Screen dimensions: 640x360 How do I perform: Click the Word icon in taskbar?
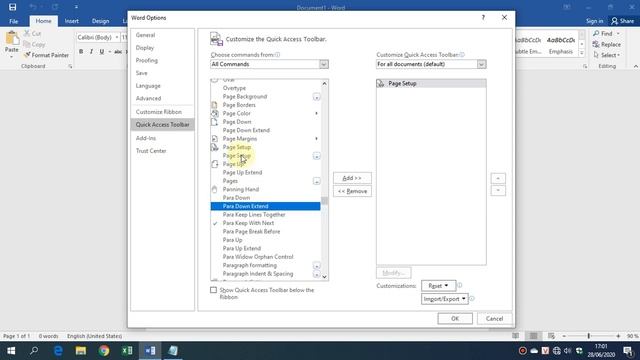[x=150, y=351]
